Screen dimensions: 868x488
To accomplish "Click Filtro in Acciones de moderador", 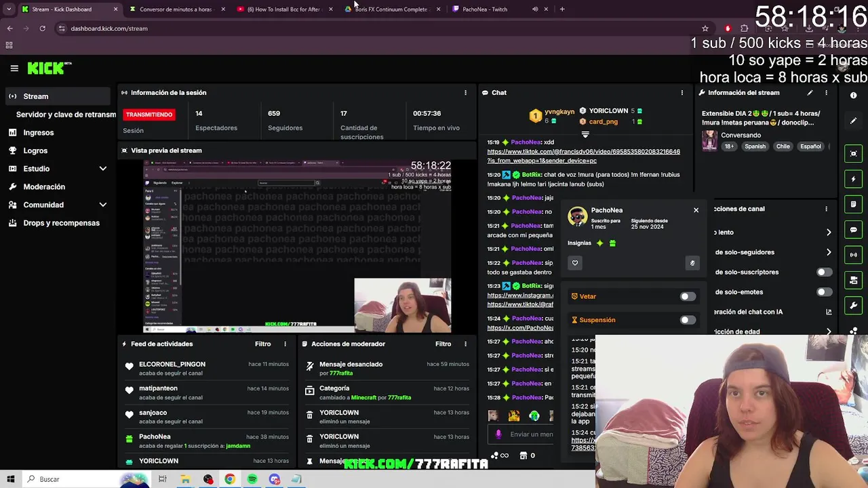I will point(443,344).
